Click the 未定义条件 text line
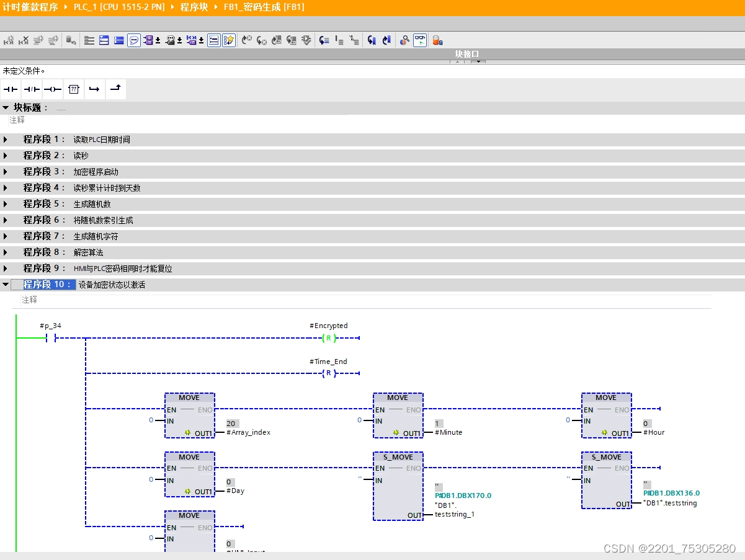This screenshot has width=745, height=560. [24, 71]
